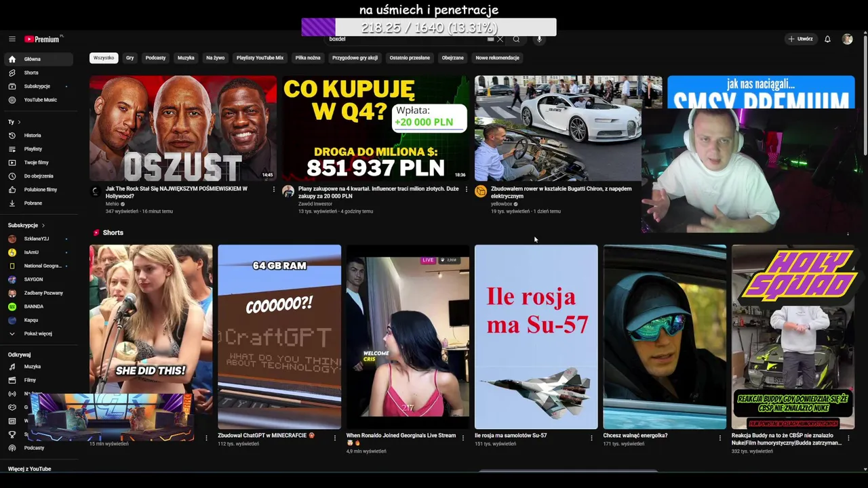The width and height of the screenshot is (868, 488).
Task: Select Przygodowe gry akcji chip
Action: 355,58
